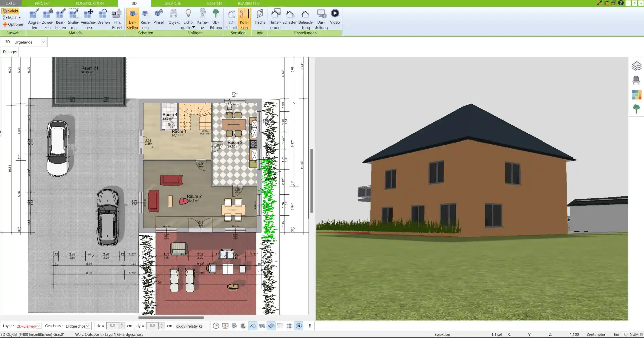Click the dx value input field
644x338 pixels.
pos(113,326)
